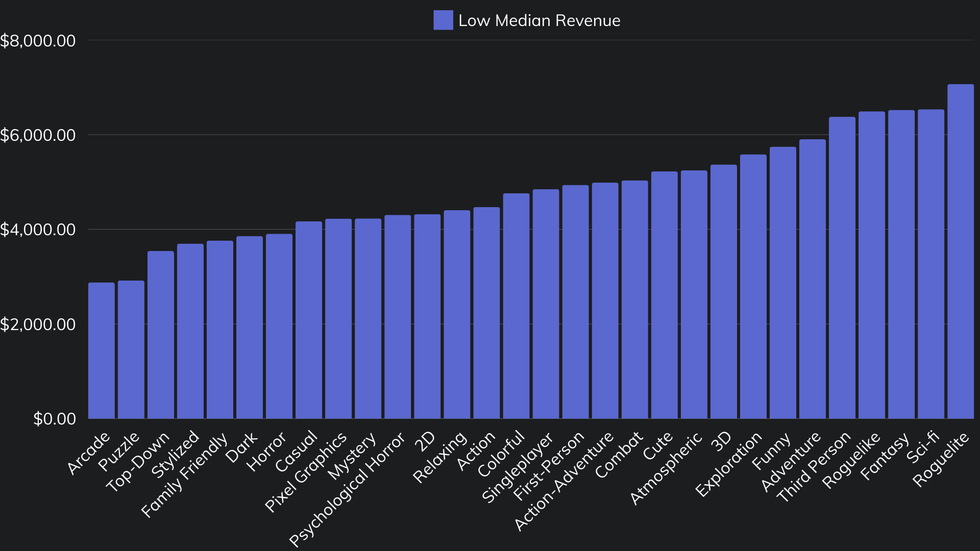The image size is (980, 551).
Task: Click the $8,000.00 axis label
Action: coord(39,40)
